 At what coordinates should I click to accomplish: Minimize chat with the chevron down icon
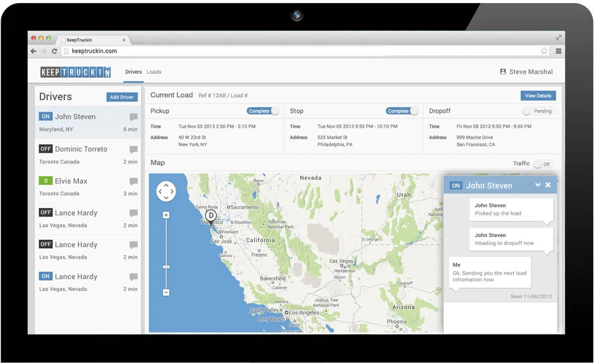click(538, 185)
